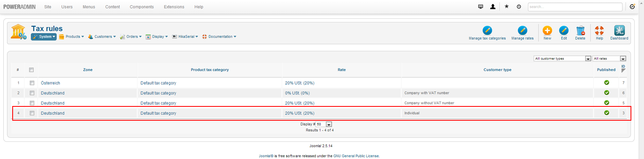Open the GNU General Public License link
Viewport: 644px width, 159px height.
point(356,156)
